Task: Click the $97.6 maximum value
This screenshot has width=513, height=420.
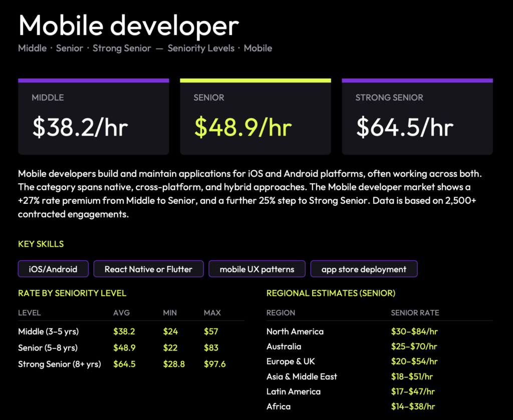Action: tap(214, 364)
